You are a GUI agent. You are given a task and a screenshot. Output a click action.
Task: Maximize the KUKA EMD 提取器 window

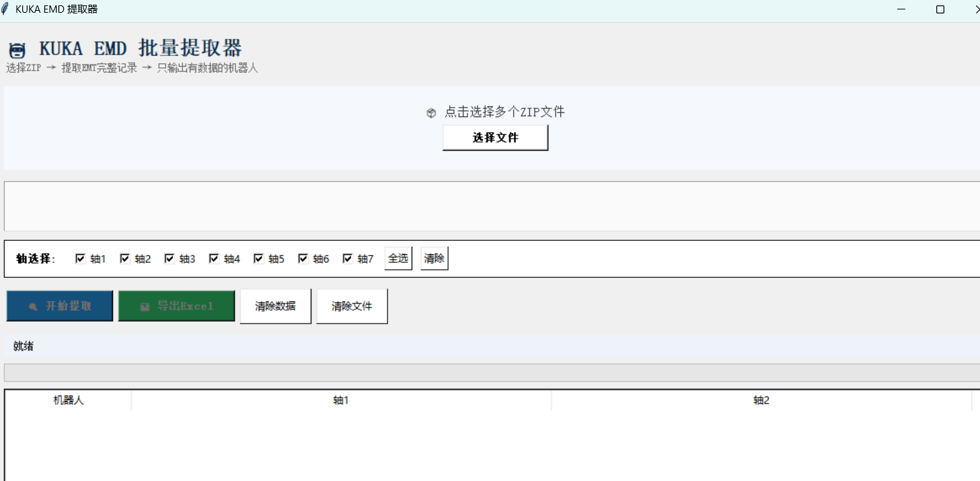pos(940,9)
